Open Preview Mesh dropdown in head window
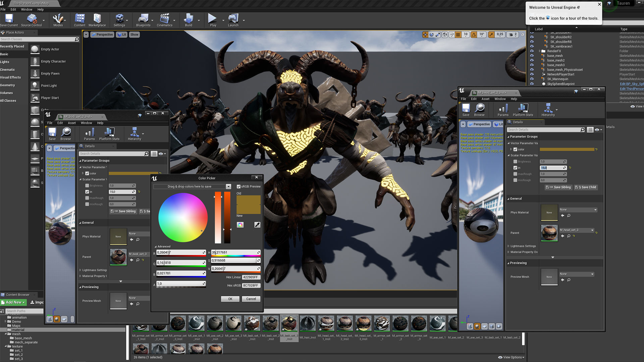Screen dimensions: 644x362 577,274
